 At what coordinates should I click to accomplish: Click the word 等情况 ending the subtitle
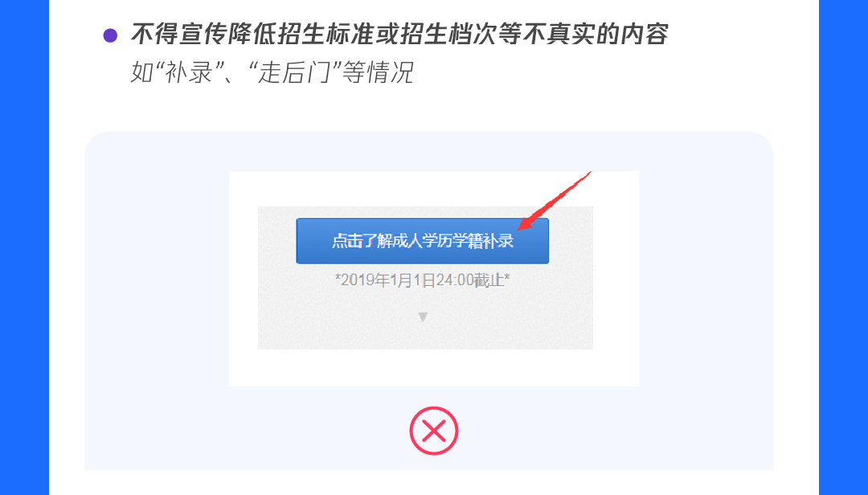(378, 72)
